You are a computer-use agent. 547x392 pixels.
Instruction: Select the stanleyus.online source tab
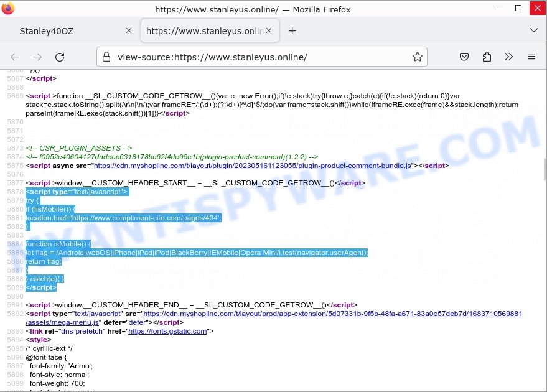[210, 30]
